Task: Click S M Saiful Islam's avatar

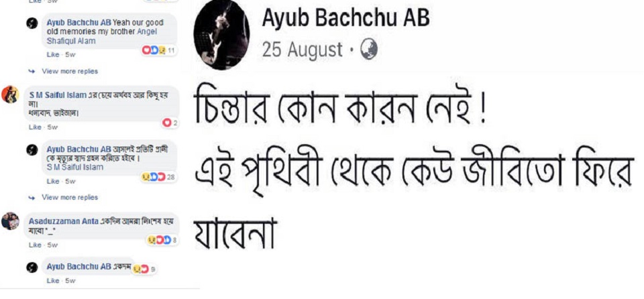Action: coord(10,95)
